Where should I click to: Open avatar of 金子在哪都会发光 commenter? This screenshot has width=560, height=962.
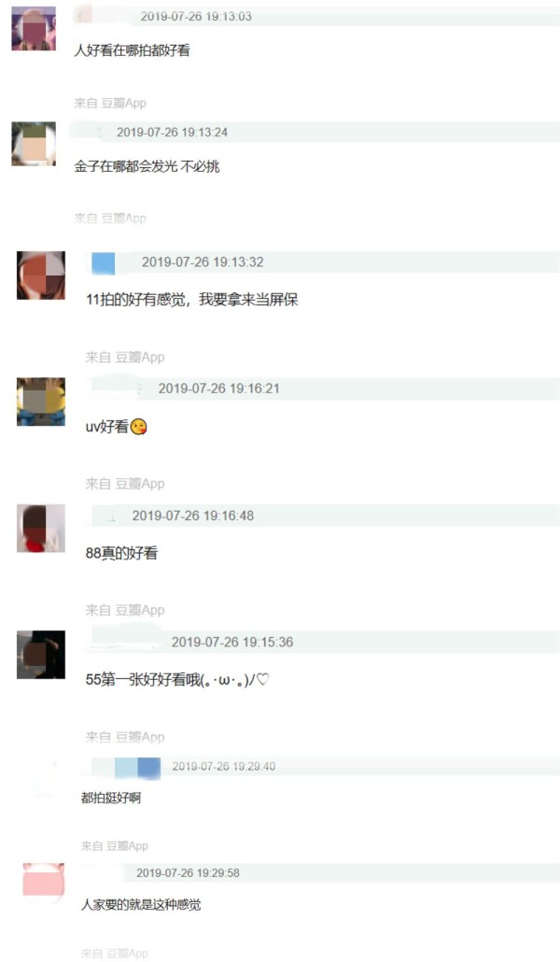pos(33,144)
